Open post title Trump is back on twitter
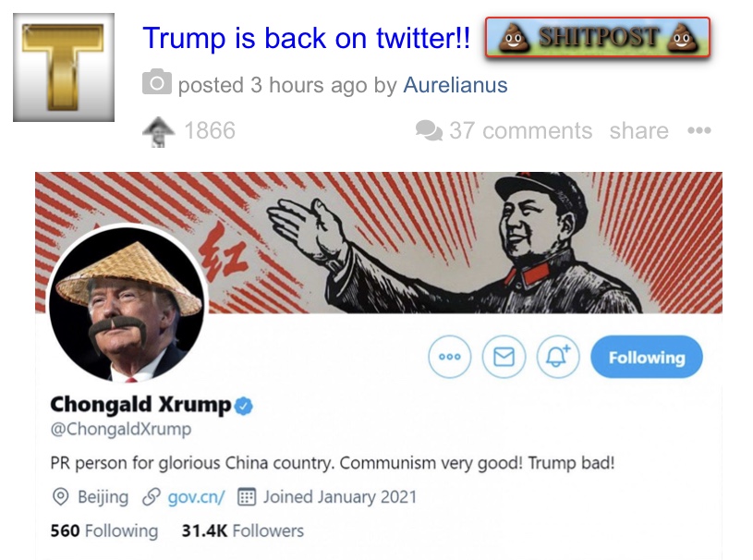The width and height of the screenshot is (753, 560). point(307,38)
